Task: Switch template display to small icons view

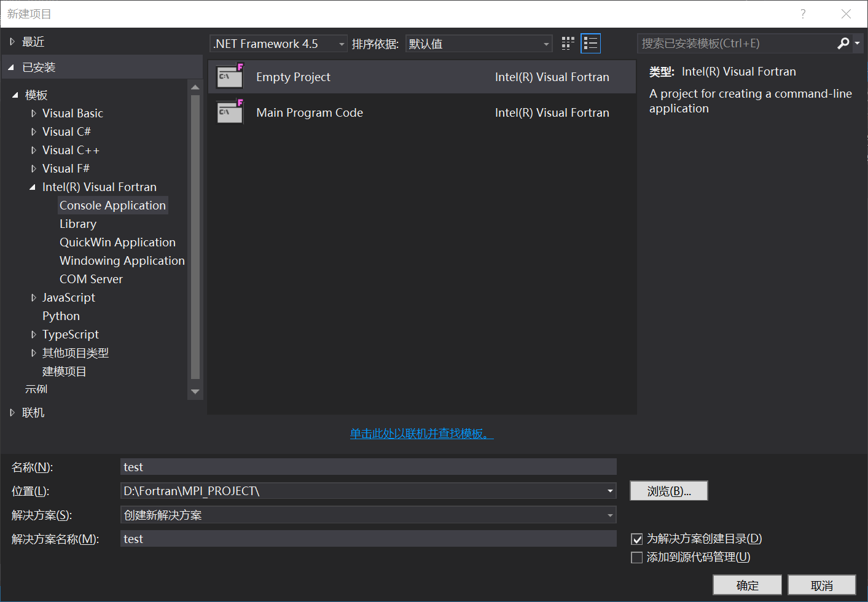Action: point(567,43)
